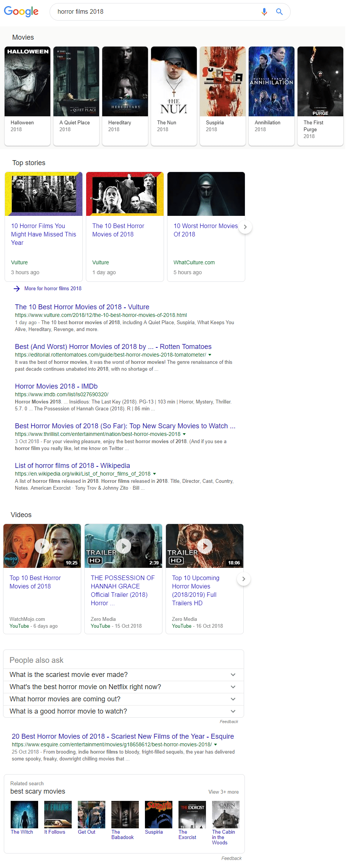Click the Google logo
The height and width of the screenshot is (868, 349).
[x=21, y=11]
